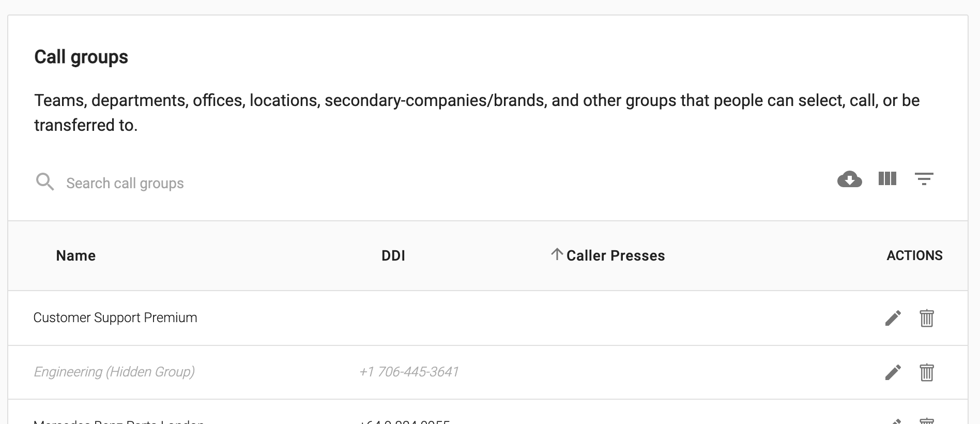Click the Call groups heading

[81, 57]
